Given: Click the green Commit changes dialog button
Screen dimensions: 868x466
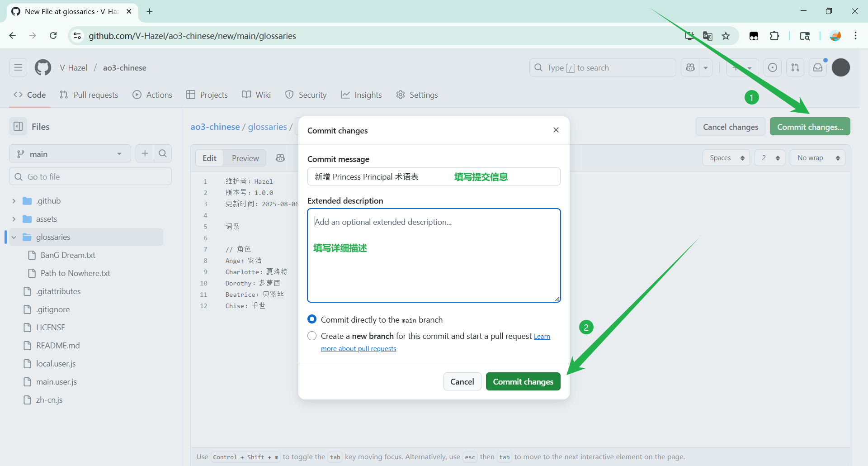Looking at the screenshot, I should click(523, 381).
